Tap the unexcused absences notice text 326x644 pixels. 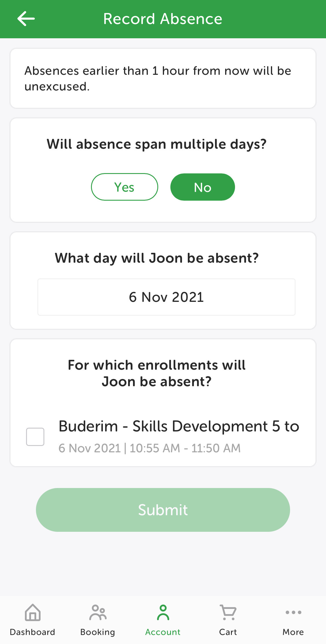(x=158, y=79)
